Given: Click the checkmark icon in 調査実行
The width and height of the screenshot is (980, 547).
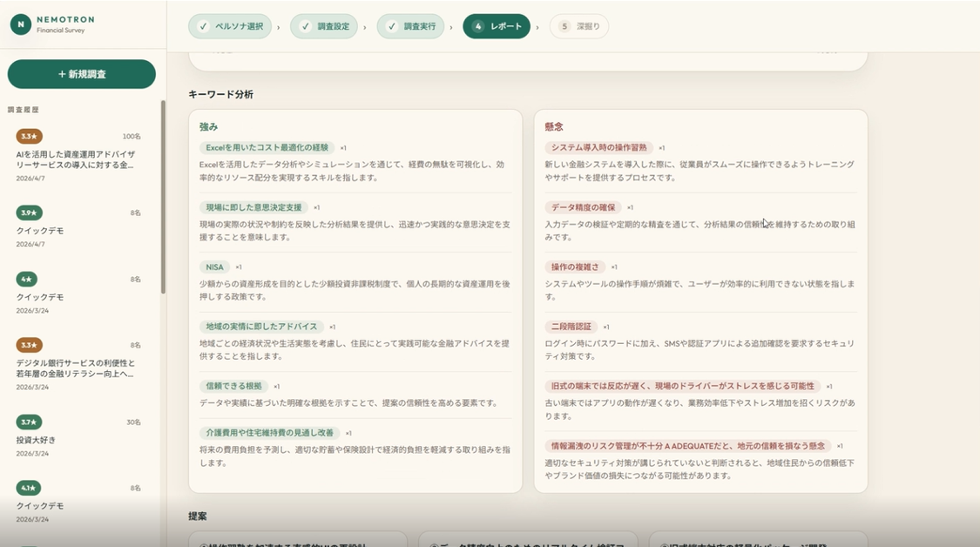Looking at the screenshot, I should pyautogui.click(x=391, y=26).
